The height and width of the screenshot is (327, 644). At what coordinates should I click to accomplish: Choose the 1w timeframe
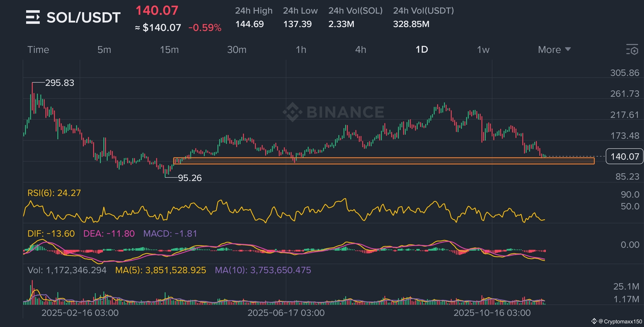pos(483,50)
